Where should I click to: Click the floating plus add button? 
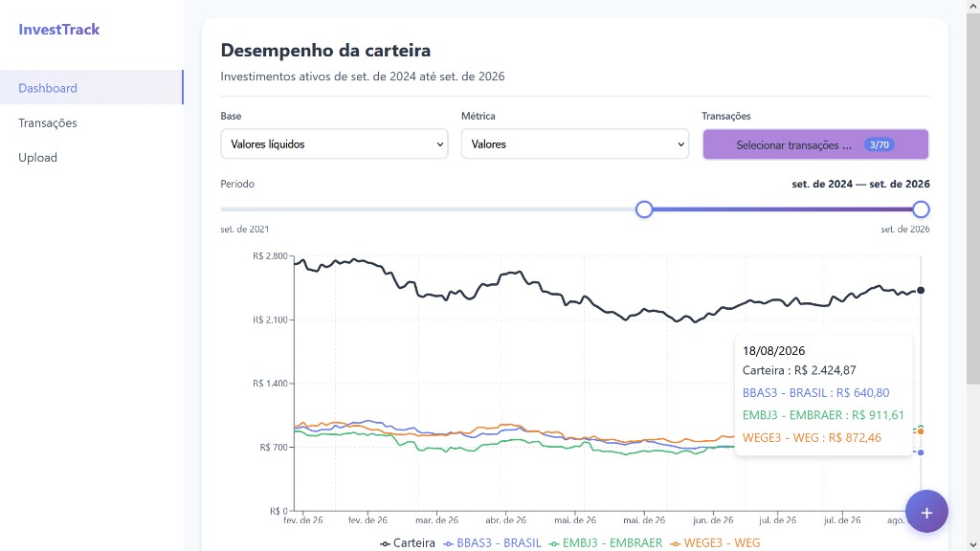[x=926, y=512]
